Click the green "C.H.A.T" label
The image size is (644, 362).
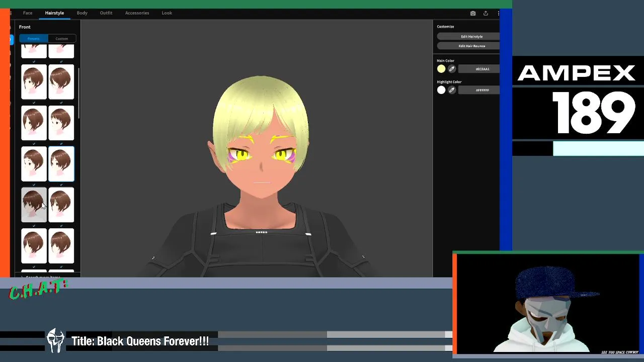pyautogui.click(x=38, y=290)
